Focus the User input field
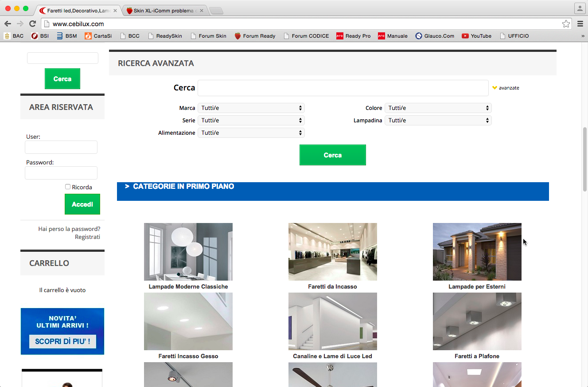Screen dimensions: 588x387 (x=61, y=147)
